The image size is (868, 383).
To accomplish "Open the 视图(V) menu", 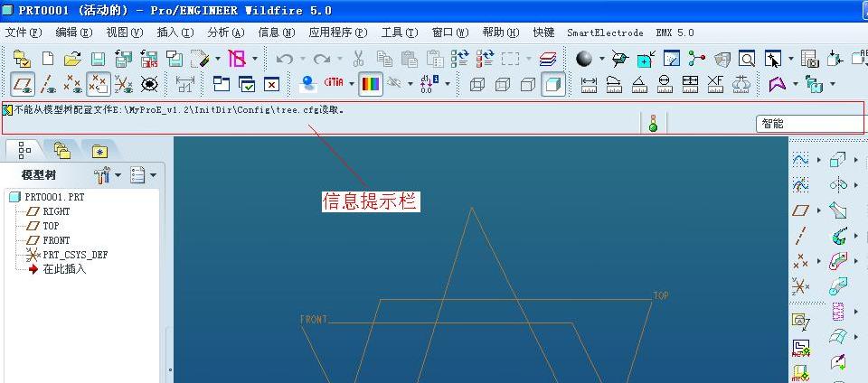I will 125,33.
